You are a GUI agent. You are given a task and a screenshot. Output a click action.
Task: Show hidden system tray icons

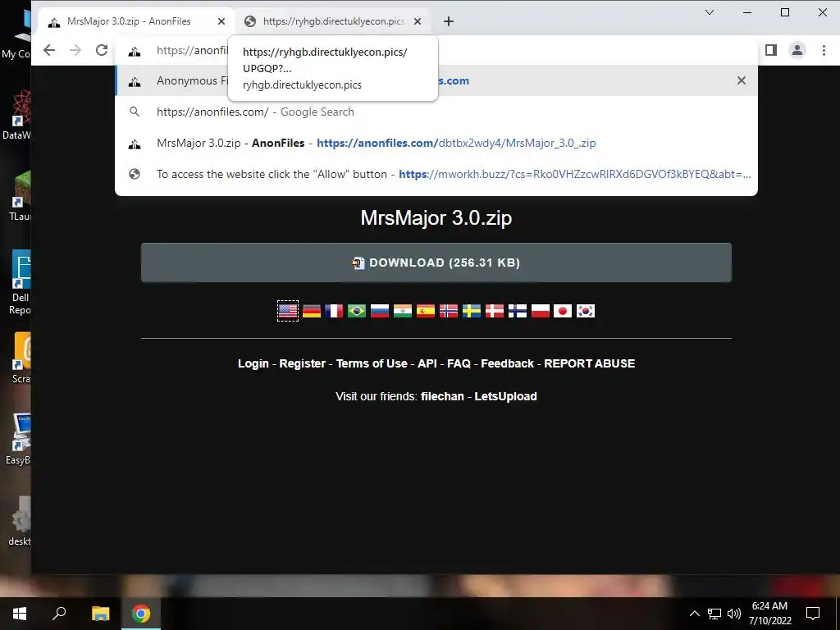[x=694, y=614]
